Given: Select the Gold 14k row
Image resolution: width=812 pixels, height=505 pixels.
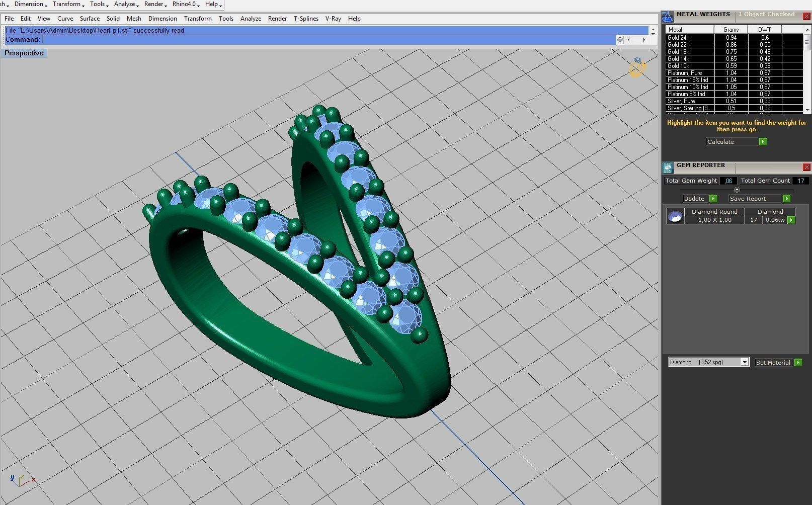Looking at the screenshot, I should click(x=734, y=59).
